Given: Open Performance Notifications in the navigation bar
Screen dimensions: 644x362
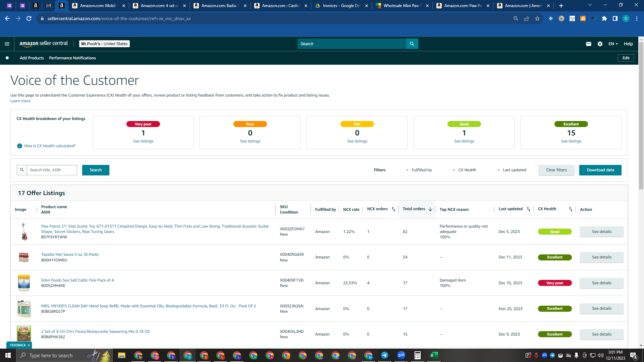Looking at the screenshot, I should click(72, 58).
